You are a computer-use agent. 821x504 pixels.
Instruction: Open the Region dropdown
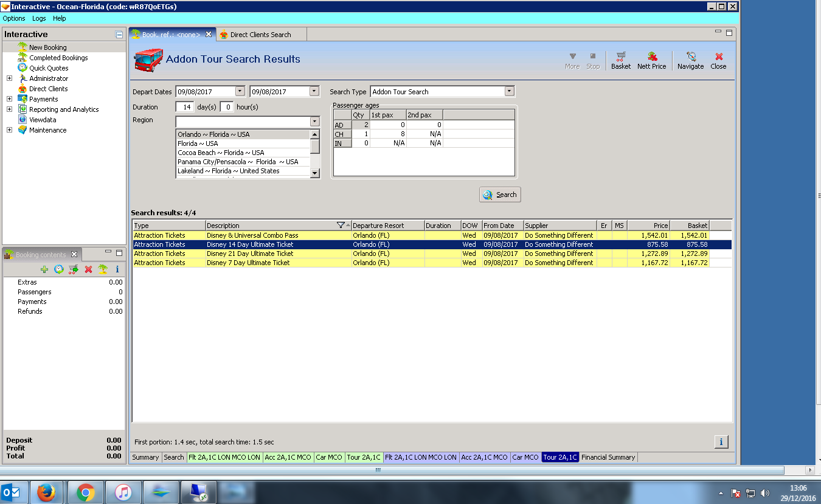(x=314, y=122)
